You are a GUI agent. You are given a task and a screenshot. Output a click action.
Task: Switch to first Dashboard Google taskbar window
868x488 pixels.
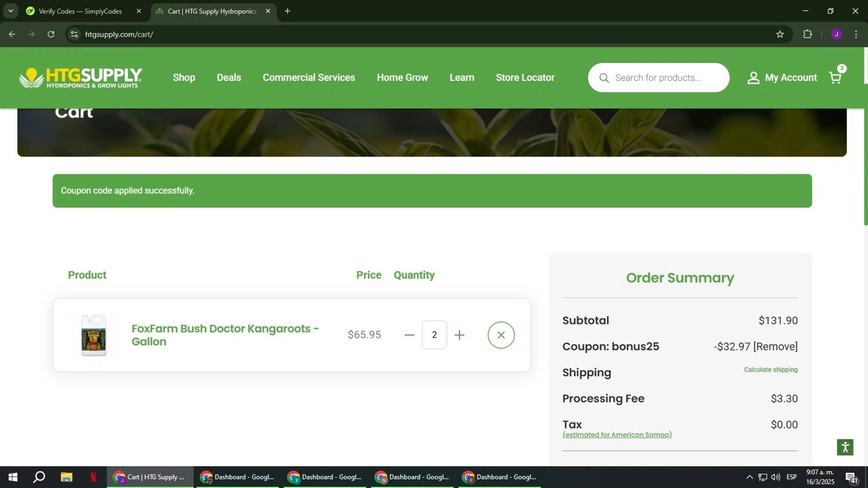coord(237,477)
